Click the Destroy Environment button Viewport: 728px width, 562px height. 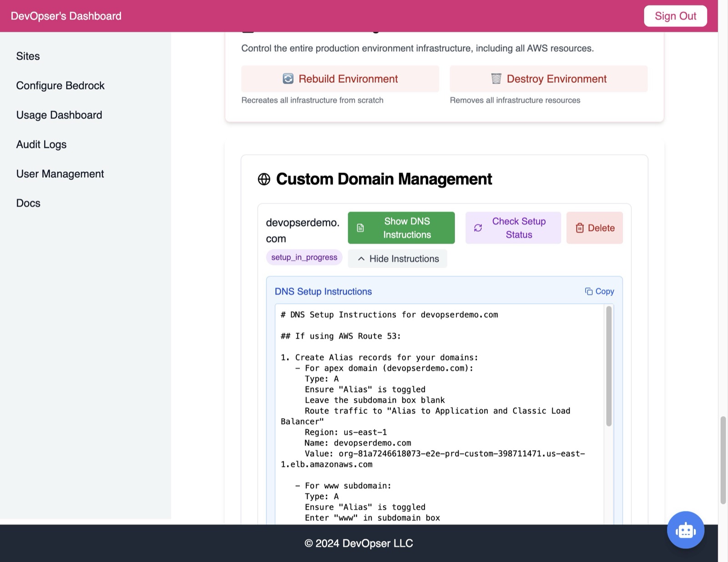[548, 79]
